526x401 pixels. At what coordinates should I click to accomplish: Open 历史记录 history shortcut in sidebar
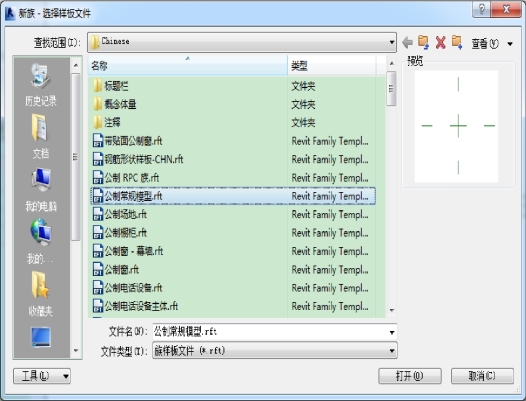coord(41,85)
